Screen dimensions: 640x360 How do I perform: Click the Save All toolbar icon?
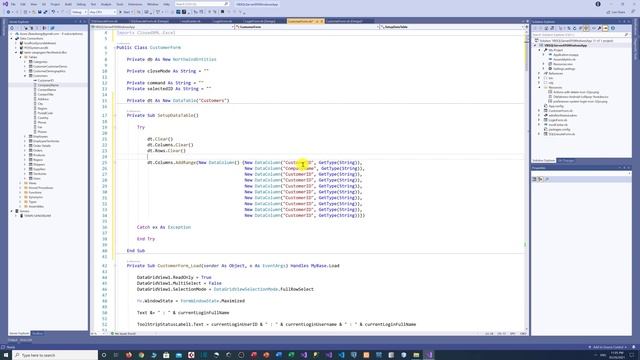45,12
